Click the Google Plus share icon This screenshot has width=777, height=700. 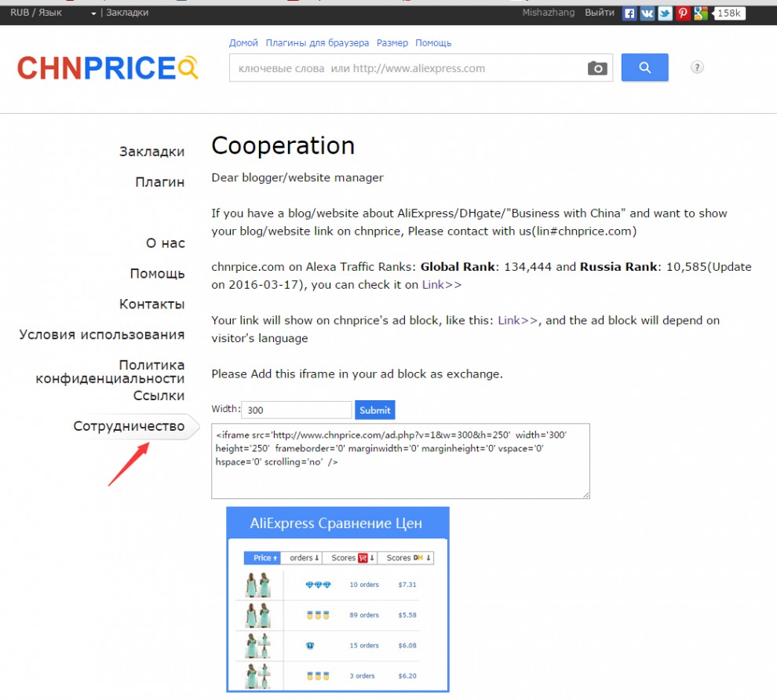[701, 13]
